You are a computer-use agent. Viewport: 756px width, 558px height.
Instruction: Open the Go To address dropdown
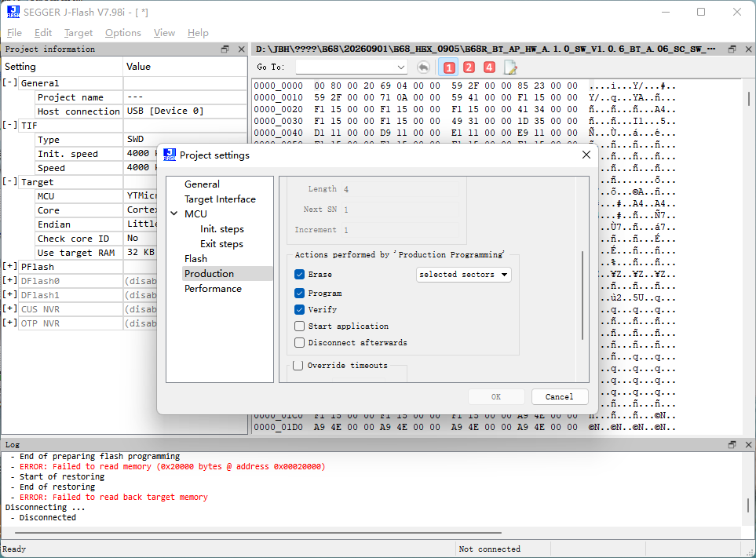tap(400, 67)
